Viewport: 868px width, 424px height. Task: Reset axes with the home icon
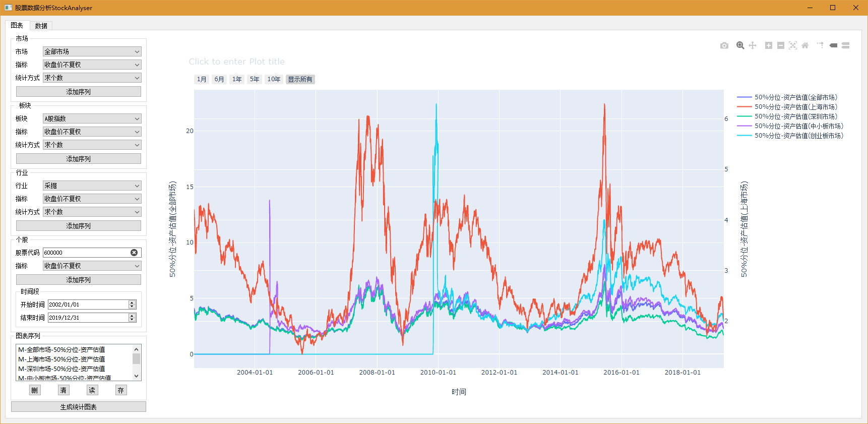pos(805,45)
